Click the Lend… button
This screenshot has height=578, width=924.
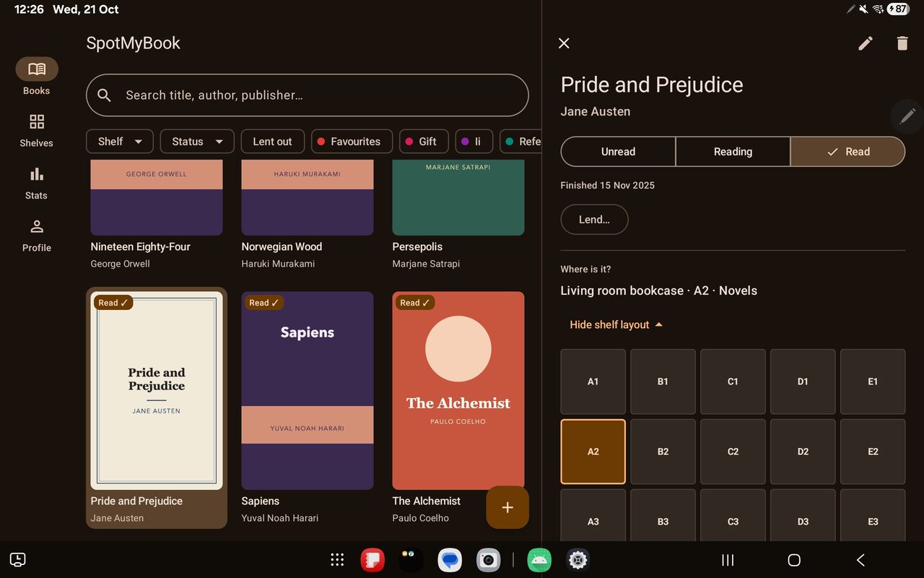(594, 220)
